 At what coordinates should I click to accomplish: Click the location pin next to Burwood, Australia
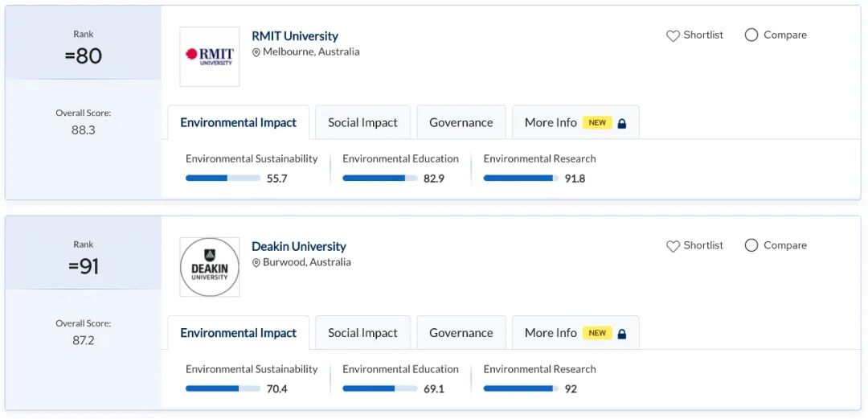[256, 263]
